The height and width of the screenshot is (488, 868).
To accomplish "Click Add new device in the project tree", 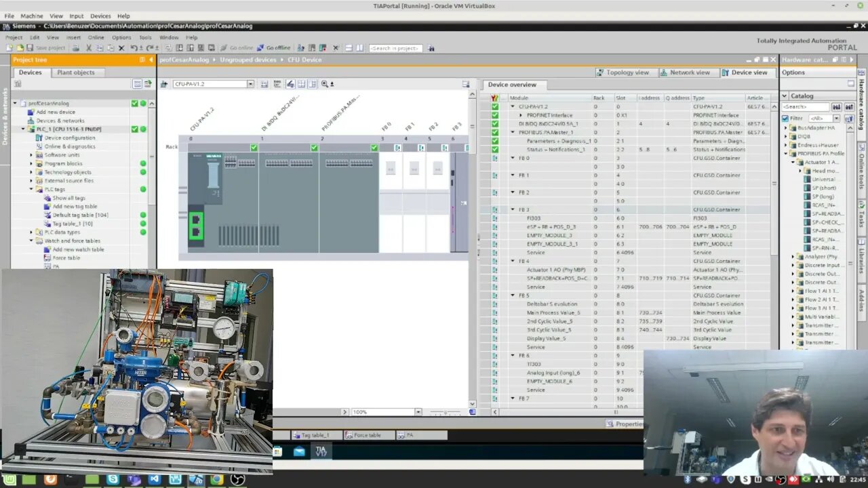I will [56, 112].
